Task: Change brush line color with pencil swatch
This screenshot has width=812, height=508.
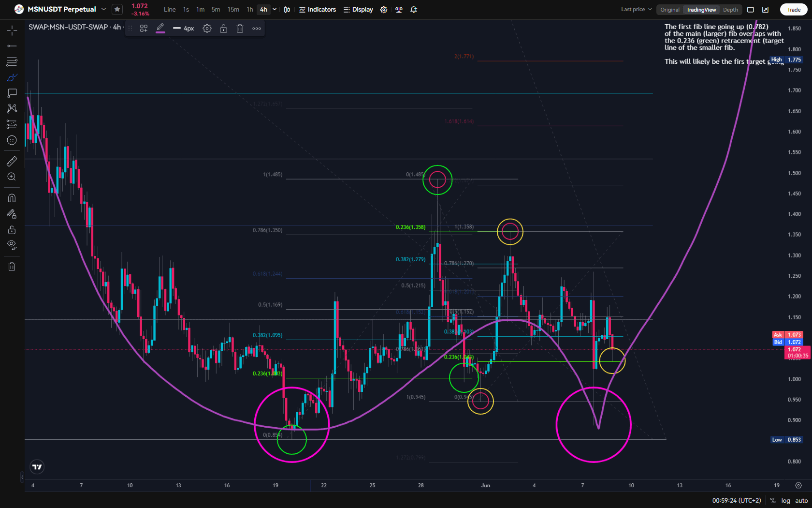Action: [x=160, y=29]
